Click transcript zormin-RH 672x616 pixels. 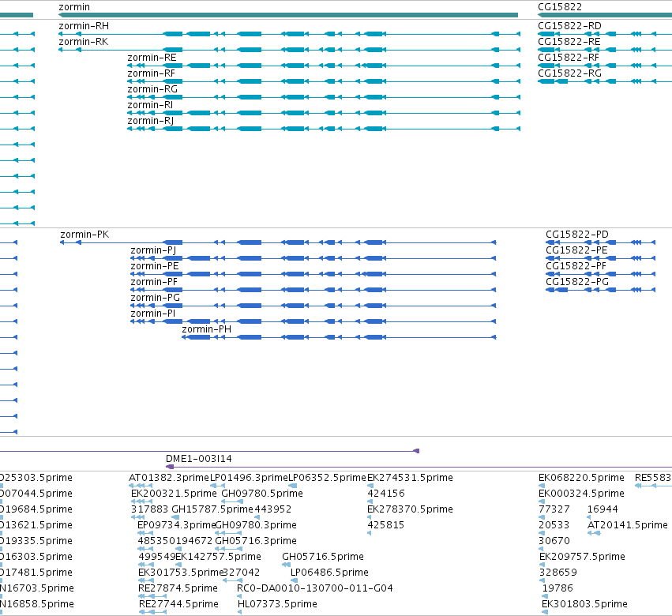tap(84, 26)
